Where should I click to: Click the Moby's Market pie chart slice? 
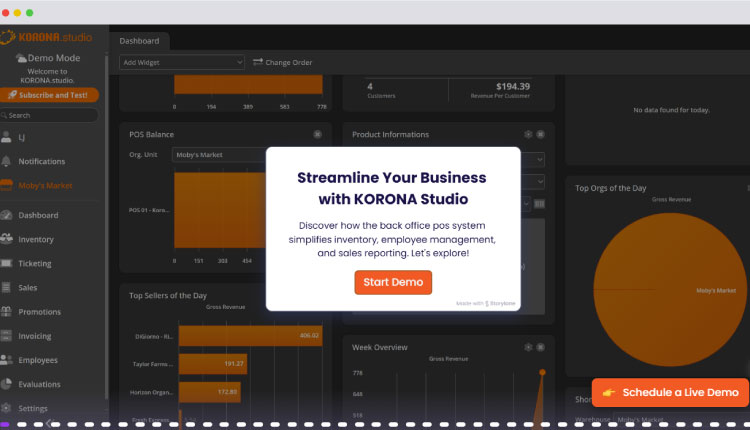[670, 289]
